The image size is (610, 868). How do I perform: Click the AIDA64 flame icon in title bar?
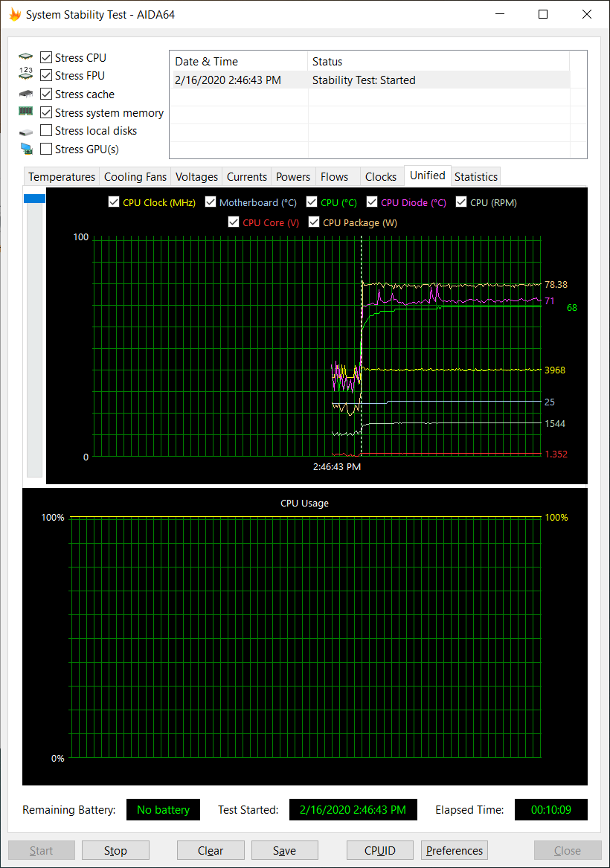(x=15, y=14)
